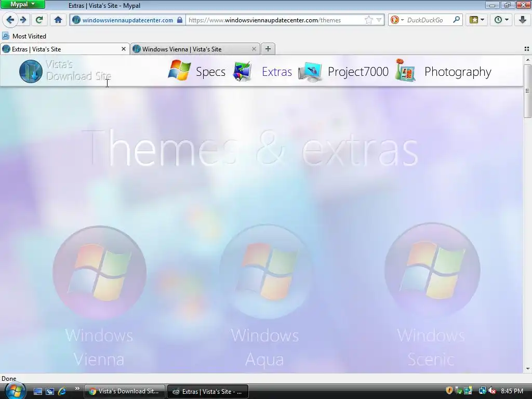Open the Photography navigation link
Image resolution: width=532 pixels, height=399 pixels.
coord(458,72)
